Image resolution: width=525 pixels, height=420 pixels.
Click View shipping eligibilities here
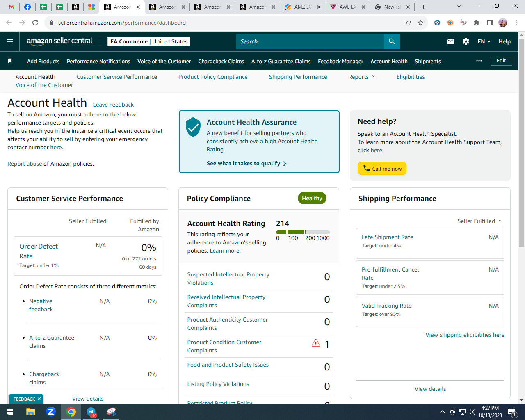465,335
